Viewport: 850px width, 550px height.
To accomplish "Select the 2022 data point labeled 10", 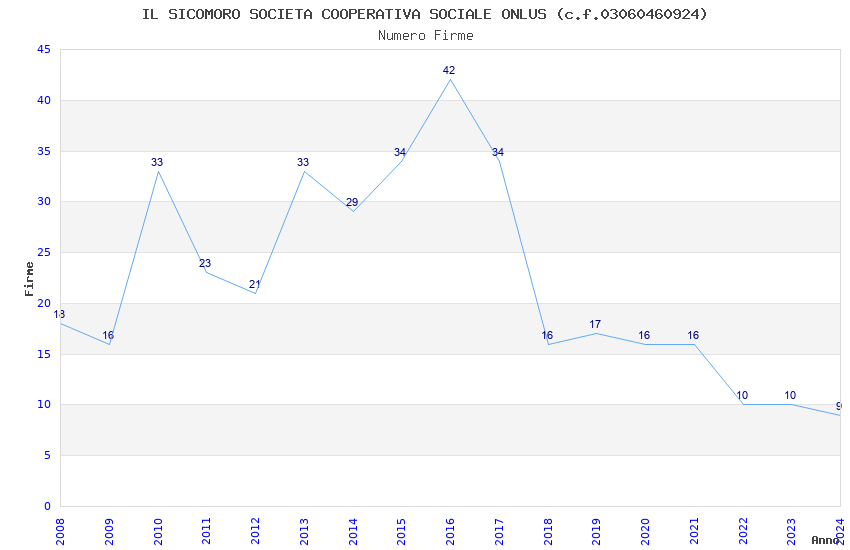I will [742, 404].
